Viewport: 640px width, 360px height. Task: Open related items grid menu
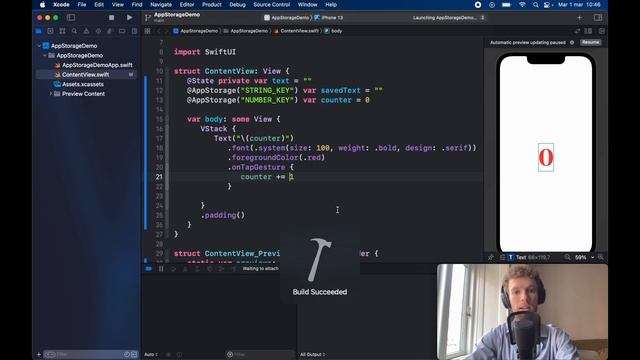click(x=147, y=31)
